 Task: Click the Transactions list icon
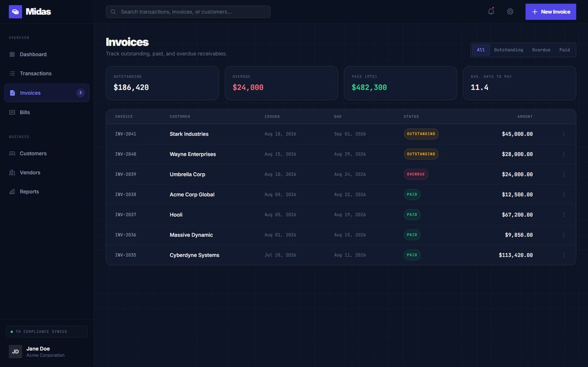click(x=12, y=74)
